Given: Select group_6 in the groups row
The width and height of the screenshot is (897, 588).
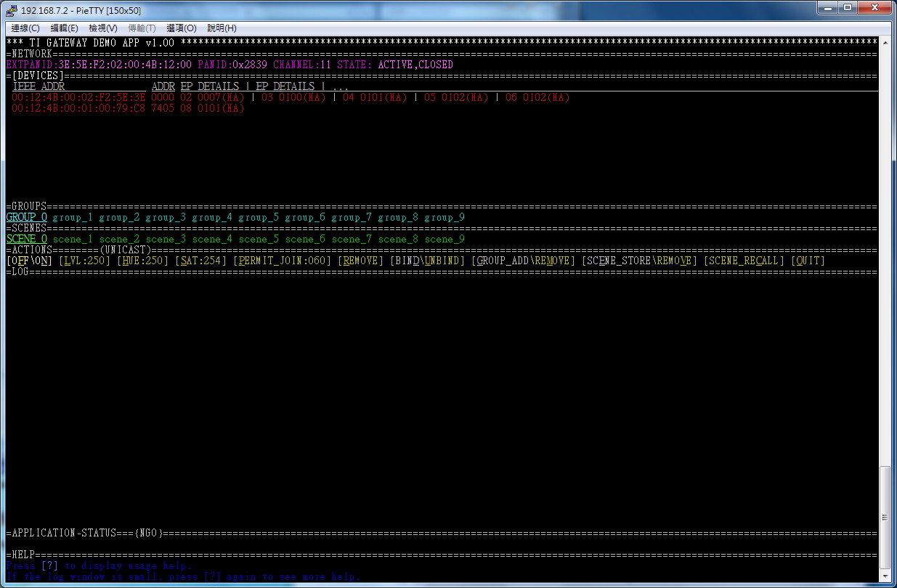Looking at the screenshot, I should 305,217.
